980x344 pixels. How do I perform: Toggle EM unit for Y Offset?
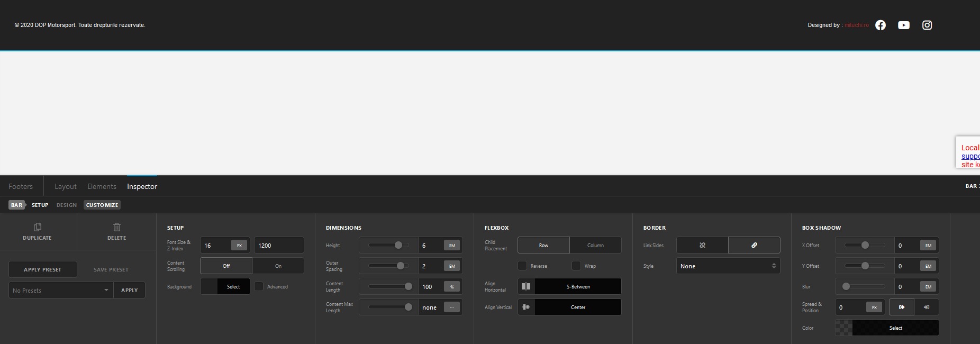[x=928, y=266]
